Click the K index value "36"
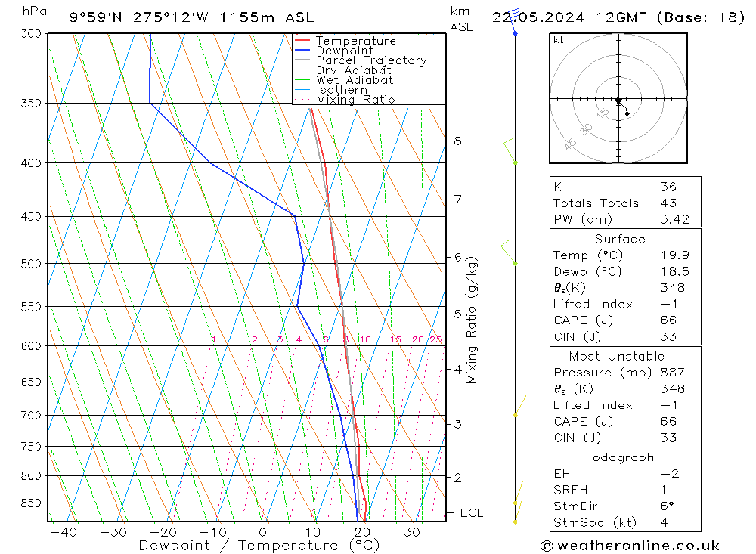 point(668,187)
